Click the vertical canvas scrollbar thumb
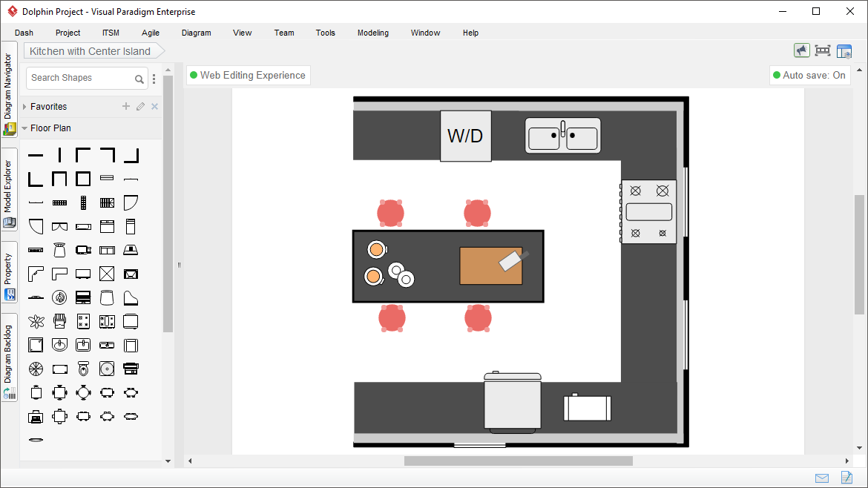The image size is (868, 488). pos(859,254)
